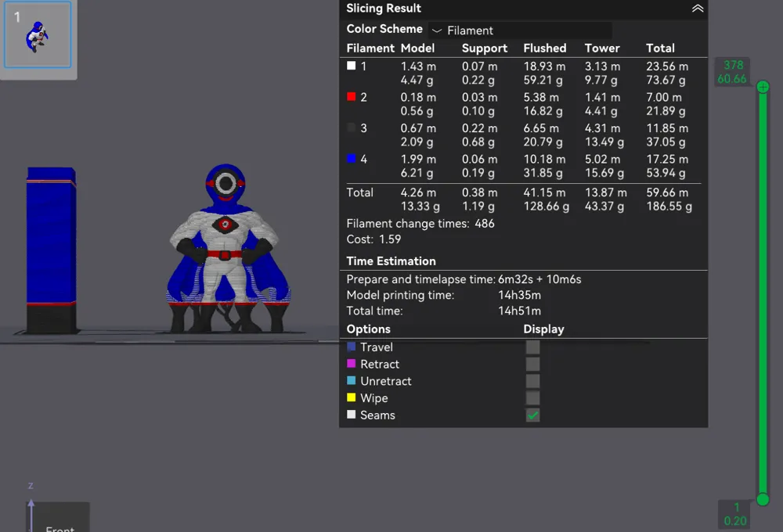Viewport: 783px width, 532px height.
Task: Click the total weight 186.55 g value
Action: click(669, 206)
